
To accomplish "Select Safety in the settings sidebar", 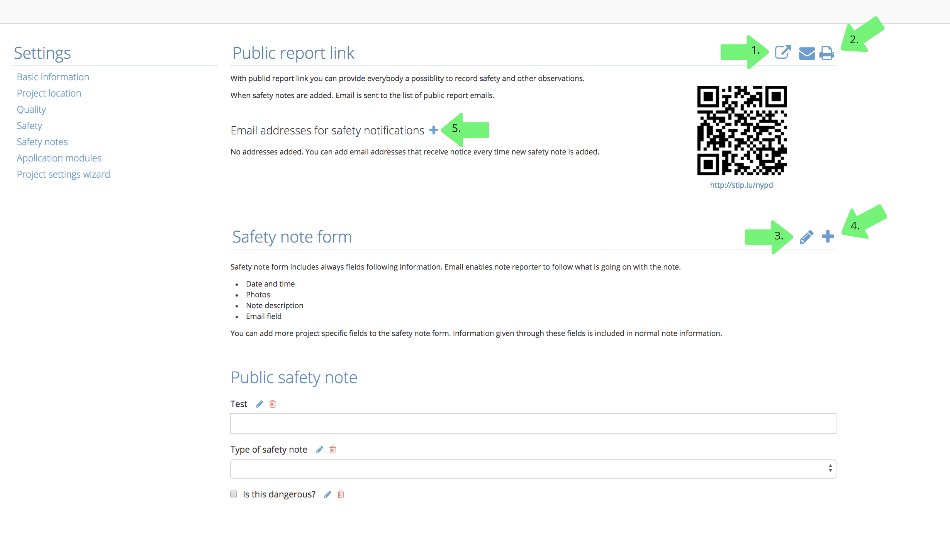I will [29, 126].
